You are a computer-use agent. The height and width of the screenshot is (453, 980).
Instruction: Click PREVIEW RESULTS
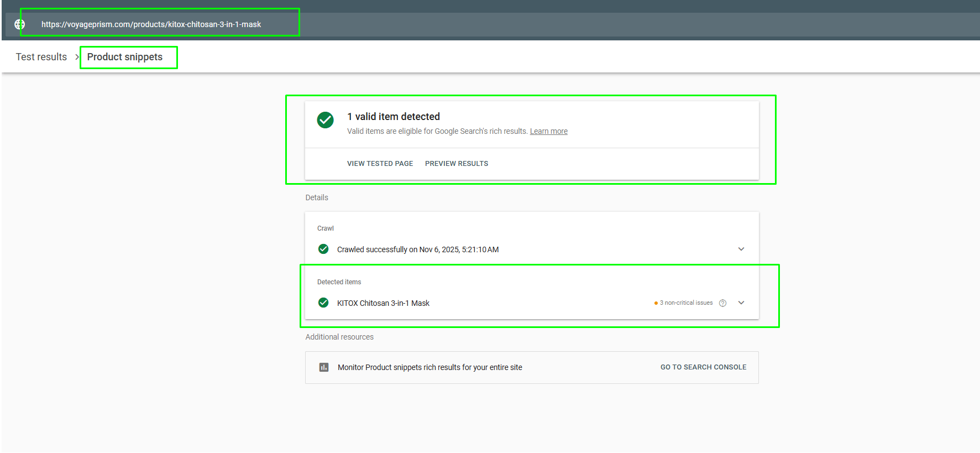(457, 164)
